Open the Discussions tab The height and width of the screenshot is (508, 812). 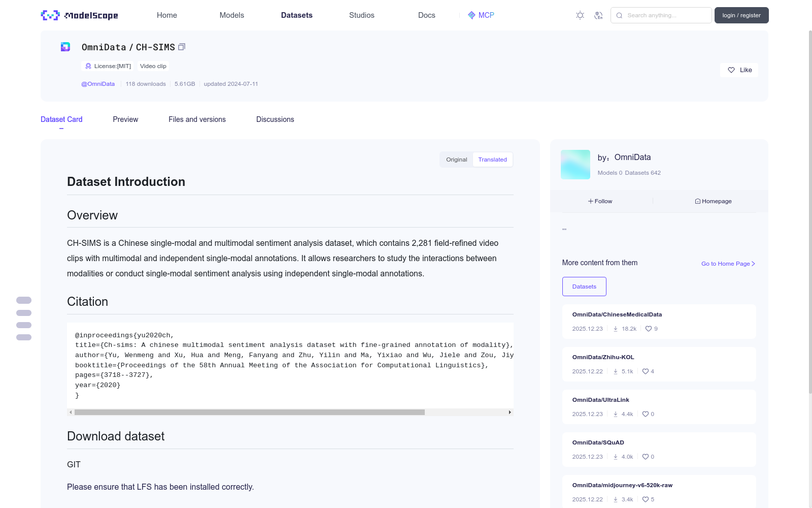(275, 119)
